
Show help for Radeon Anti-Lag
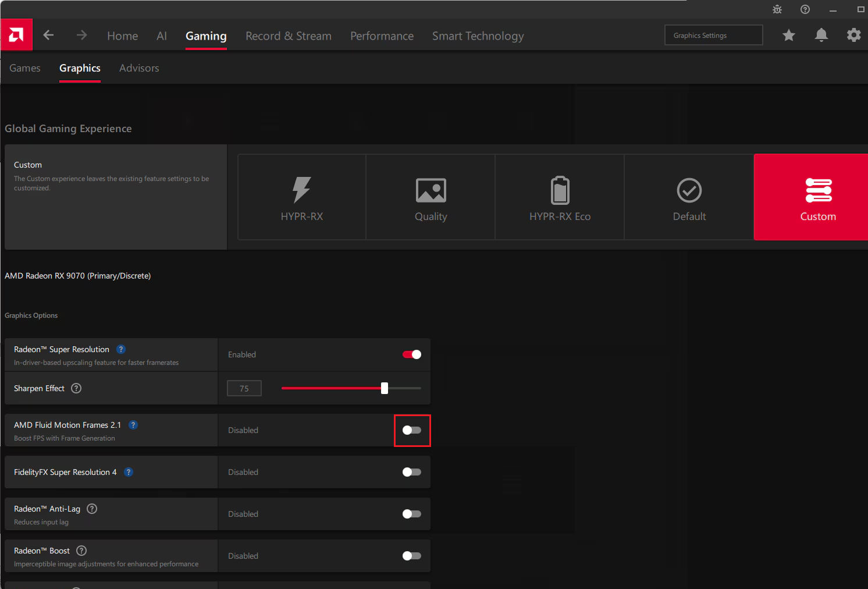click(92, 509)
